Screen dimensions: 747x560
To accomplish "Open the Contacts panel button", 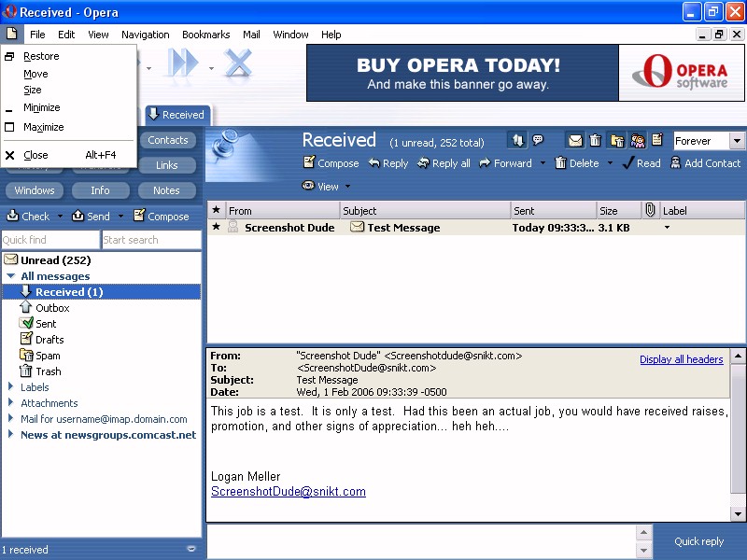I will 168,140.
